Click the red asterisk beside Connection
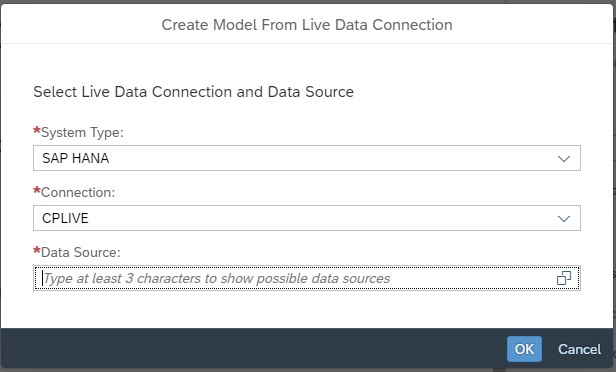 (37, 191)
